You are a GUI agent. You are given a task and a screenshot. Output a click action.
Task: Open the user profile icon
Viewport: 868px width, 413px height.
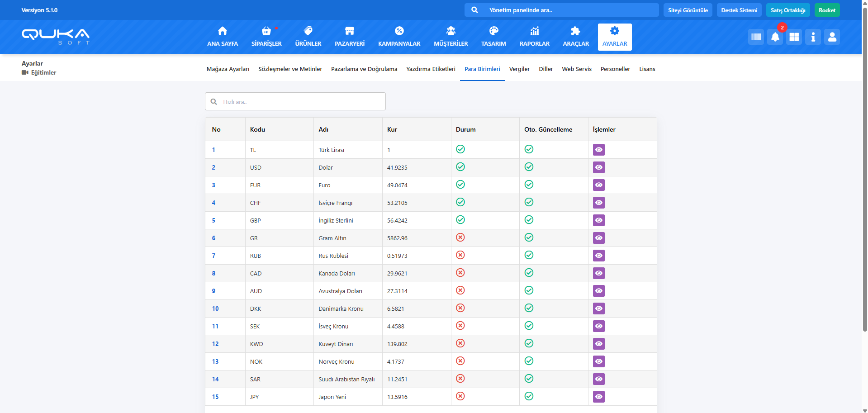coord(832,37)
